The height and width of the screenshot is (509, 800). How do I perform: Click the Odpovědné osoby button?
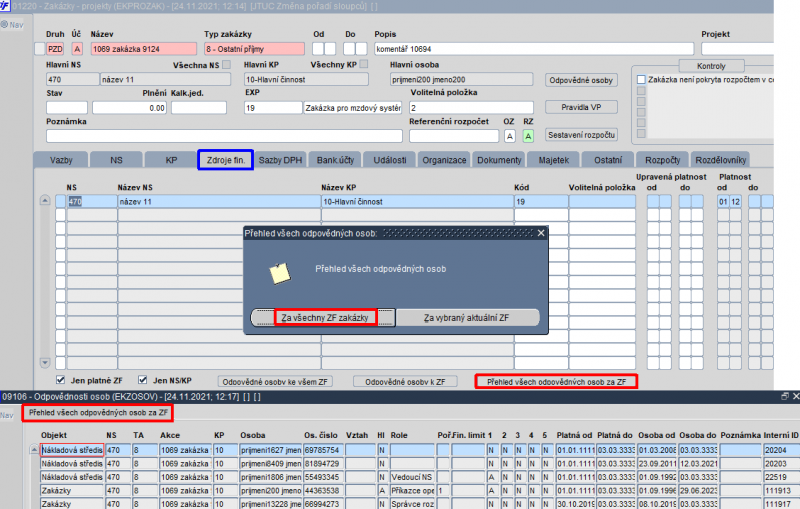coord(581,80)
